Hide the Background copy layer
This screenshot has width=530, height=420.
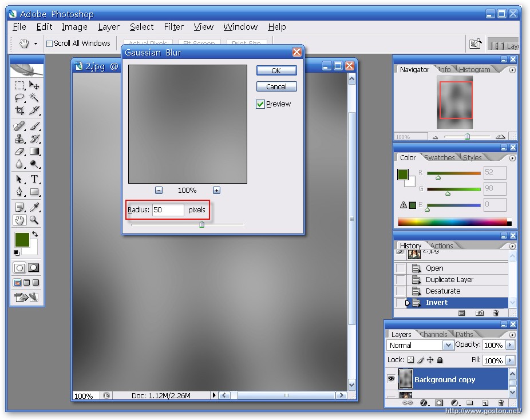[391, 378]
